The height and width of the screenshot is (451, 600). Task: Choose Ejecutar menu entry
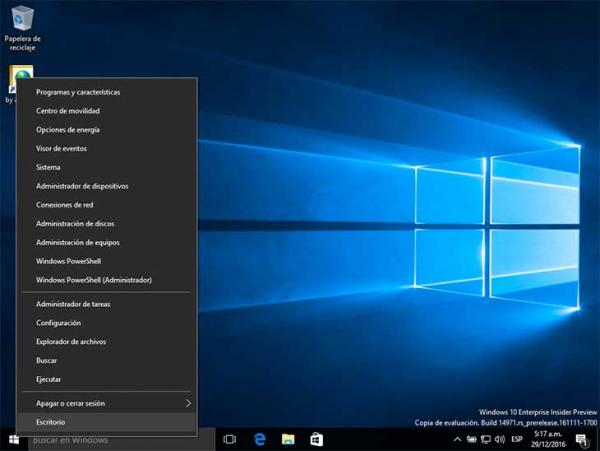(x=107, y=379)
